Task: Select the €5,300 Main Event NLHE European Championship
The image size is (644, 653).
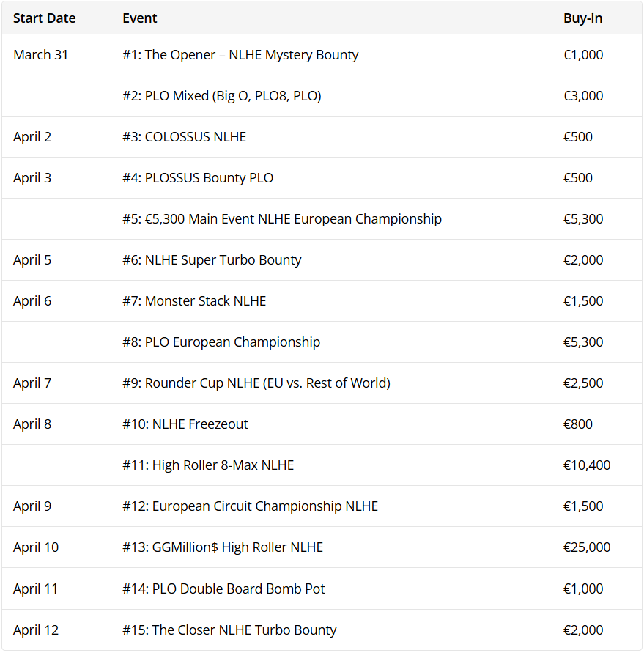Action: click(282, 219)
